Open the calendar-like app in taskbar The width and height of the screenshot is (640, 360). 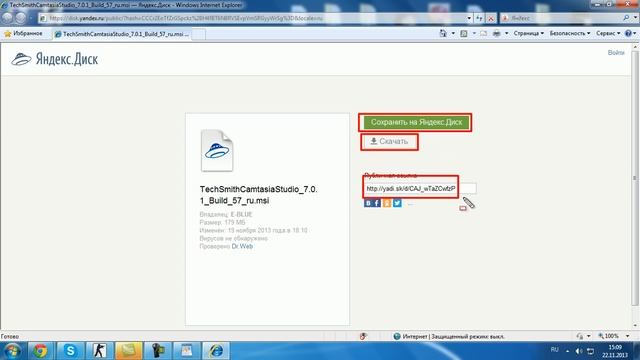[x=187, y=351]
